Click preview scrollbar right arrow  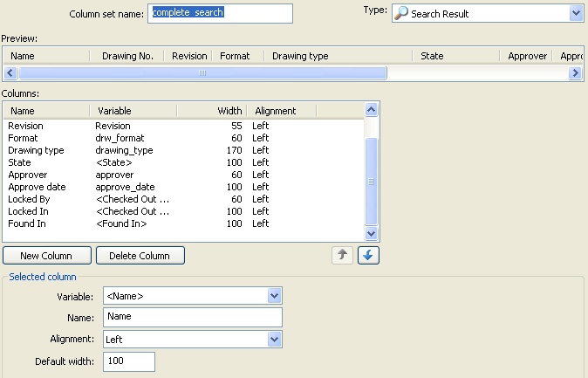[x=575, y=72]
